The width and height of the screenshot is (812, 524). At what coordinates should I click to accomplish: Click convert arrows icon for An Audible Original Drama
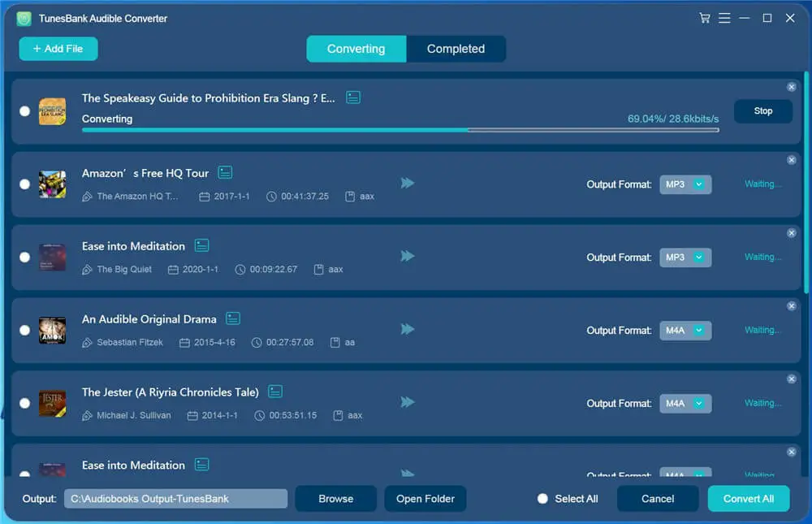[408, 329]
